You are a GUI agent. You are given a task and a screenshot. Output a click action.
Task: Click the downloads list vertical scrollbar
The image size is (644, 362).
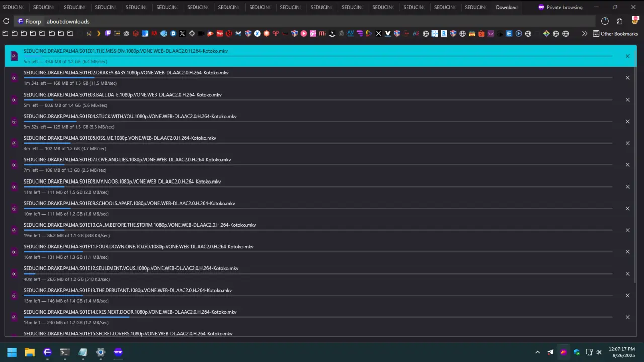[636, 166]
